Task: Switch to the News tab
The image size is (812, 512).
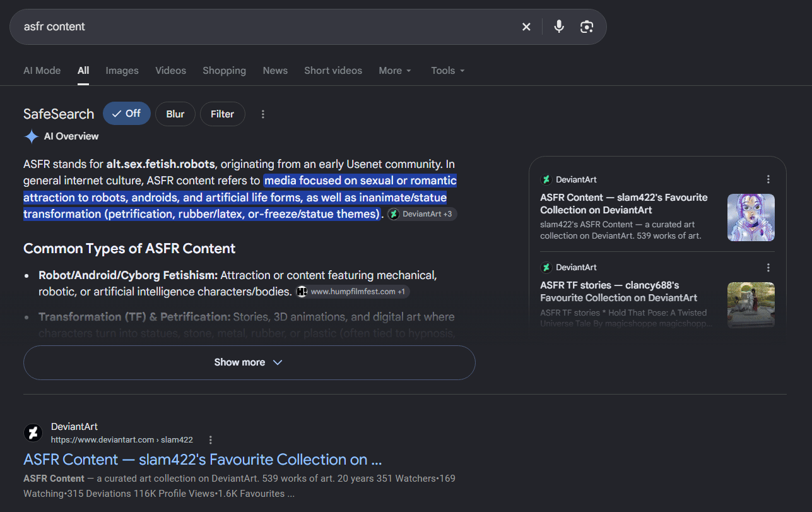Action: point(275,71)
